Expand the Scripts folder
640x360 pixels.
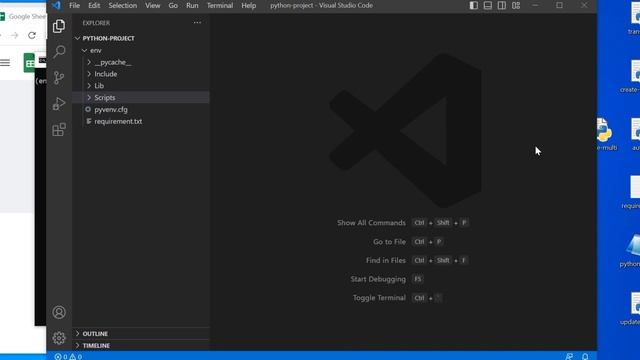89,98
